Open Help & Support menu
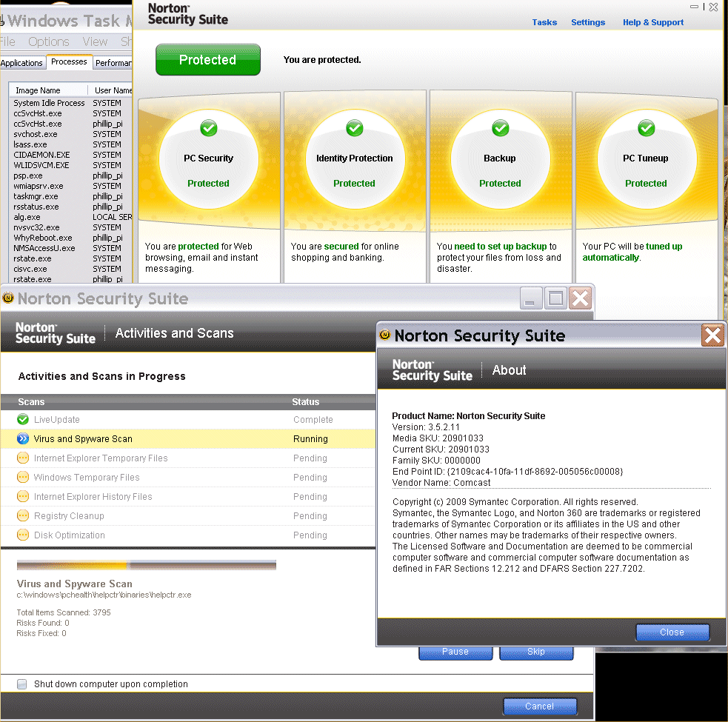 [x=652, y=22]
